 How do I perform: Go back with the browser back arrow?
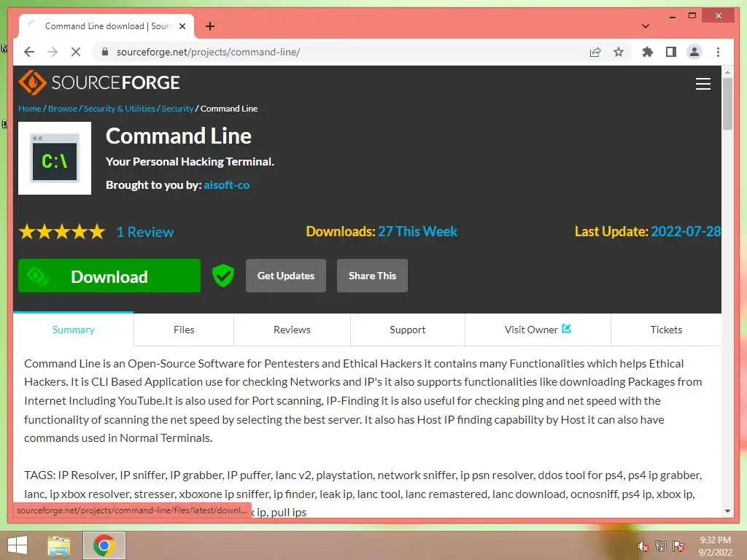point(29,52)
